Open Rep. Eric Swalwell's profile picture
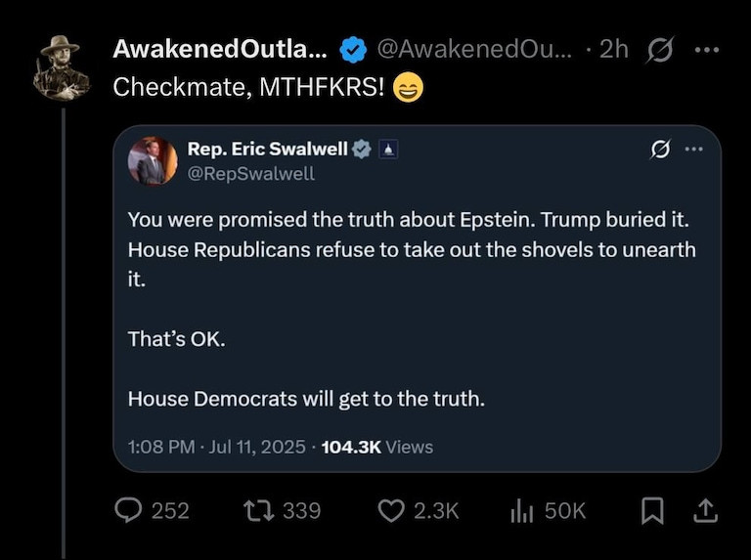Image resolution: width=751 pixels, height=560 pixels. coord(153,160)
